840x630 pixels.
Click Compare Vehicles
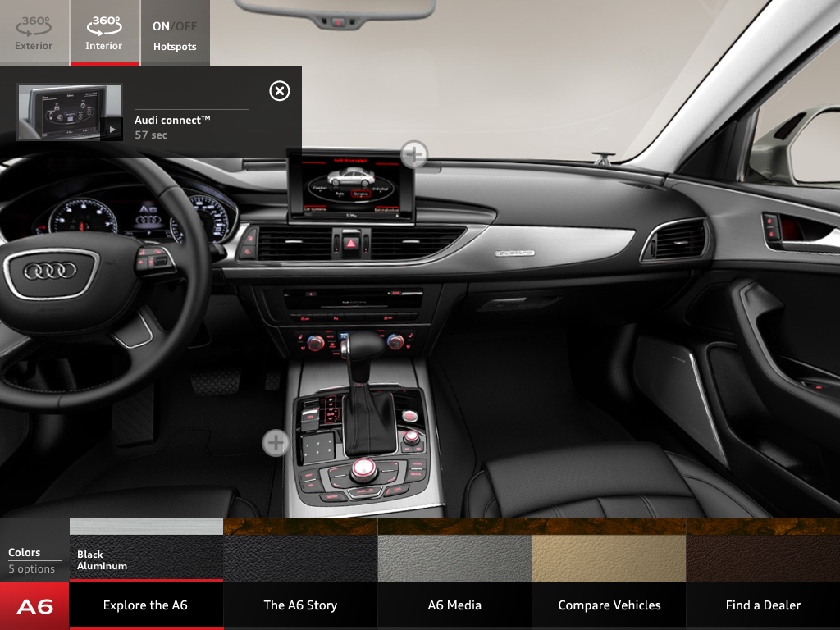tap(608, 605)
